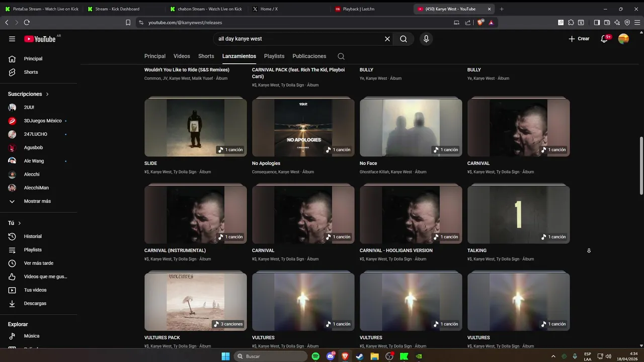
Task: Open Spotify from the taskbar
Action: coord(315,356)
